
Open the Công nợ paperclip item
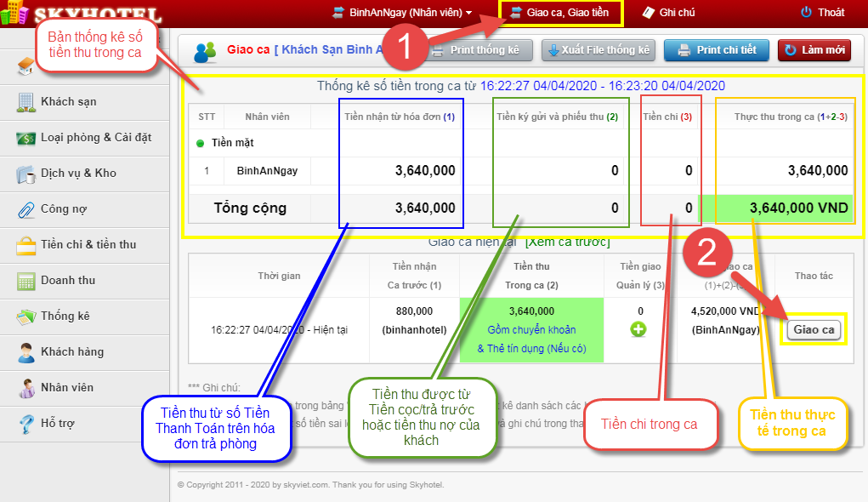[x=64, y=209]
